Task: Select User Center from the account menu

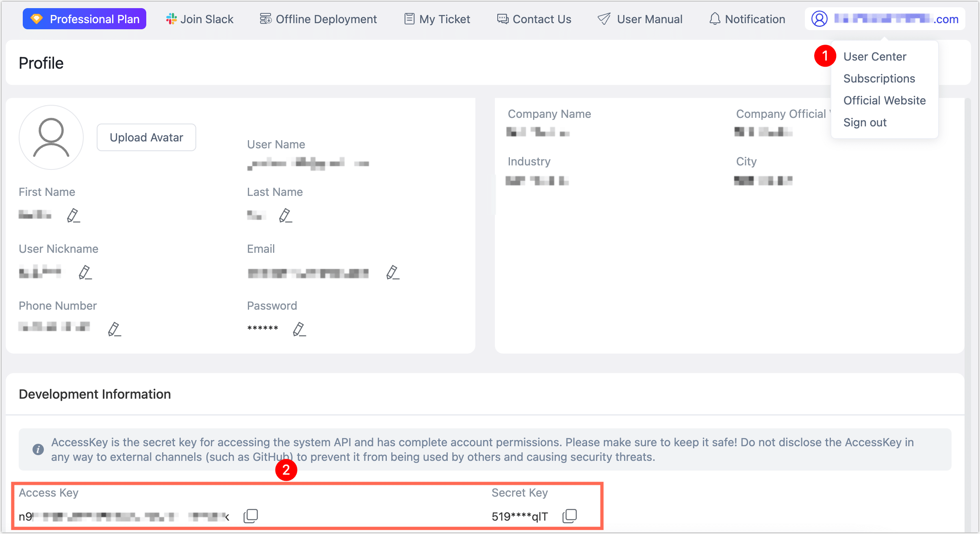Action: 875,56
